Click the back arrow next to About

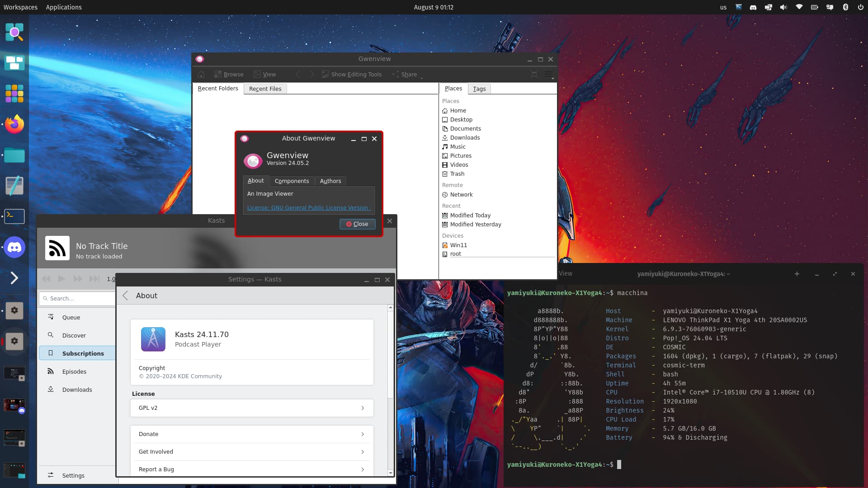126,296
